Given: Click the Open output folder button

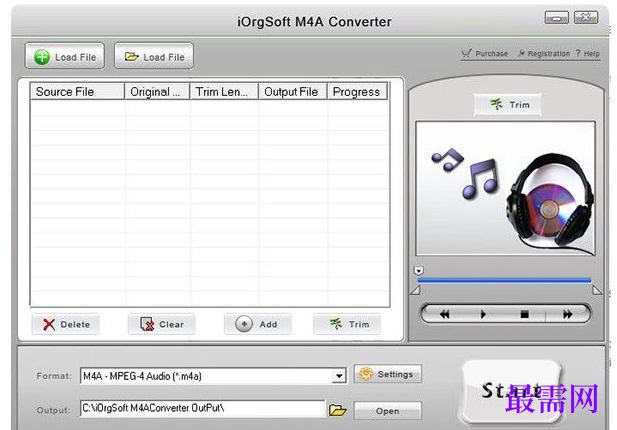Looking at the screenshot, I should coord(388,411).
